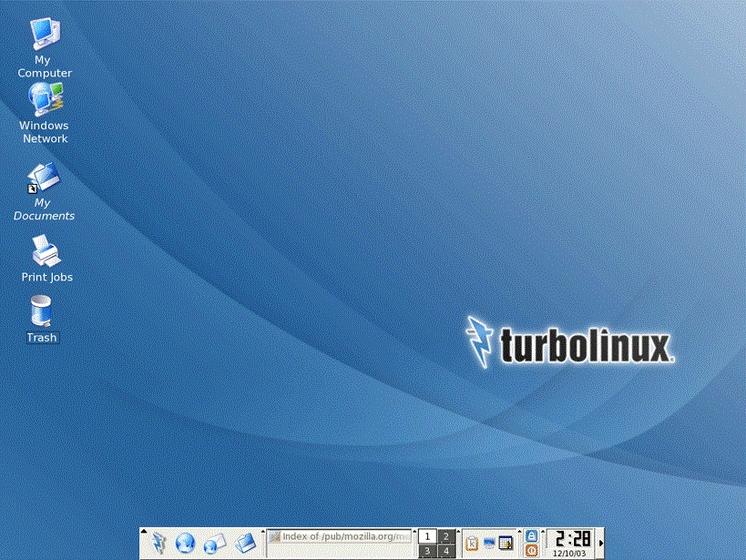This screenshot has width=746, height=560.
Task: Click display settings tray icon
Action: [x=489, y=545]
